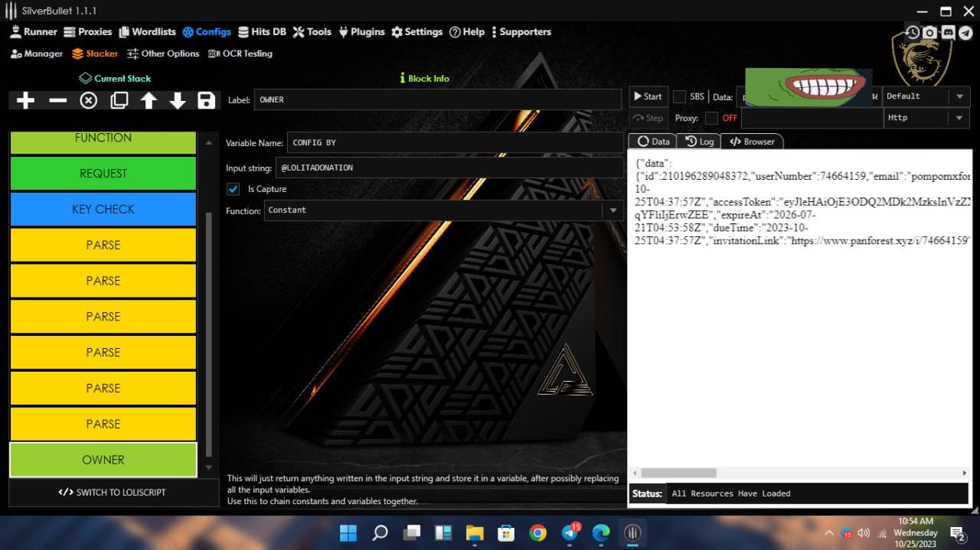Screen dimensions: 980x550
Task: Click the Input string field
Action: 449,168
